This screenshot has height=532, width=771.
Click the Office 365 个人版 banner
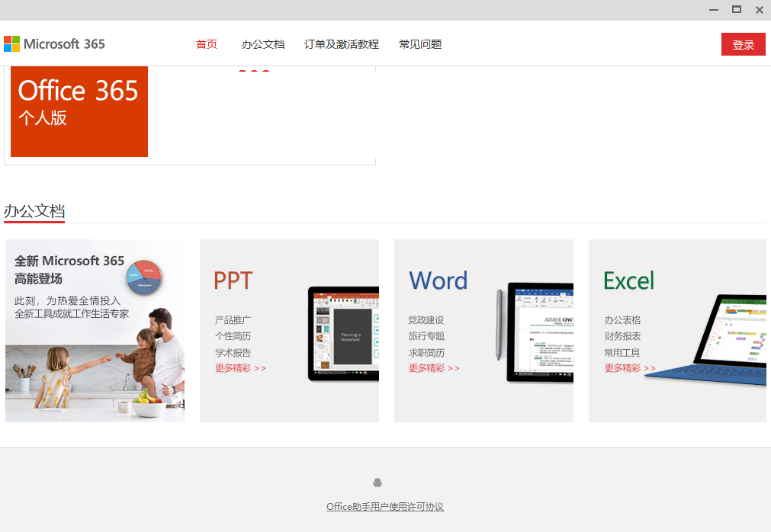tap(79, 111)
